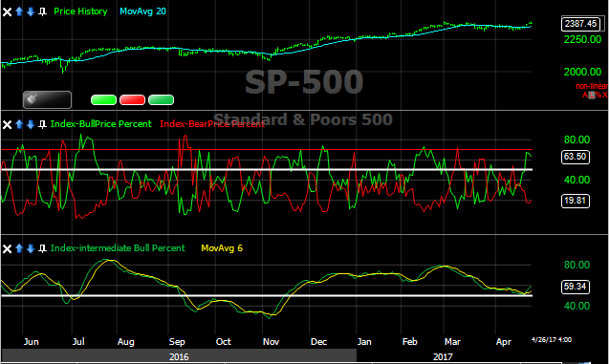Move the Index-intermediate Bull Percent panel down

(31, 248)
